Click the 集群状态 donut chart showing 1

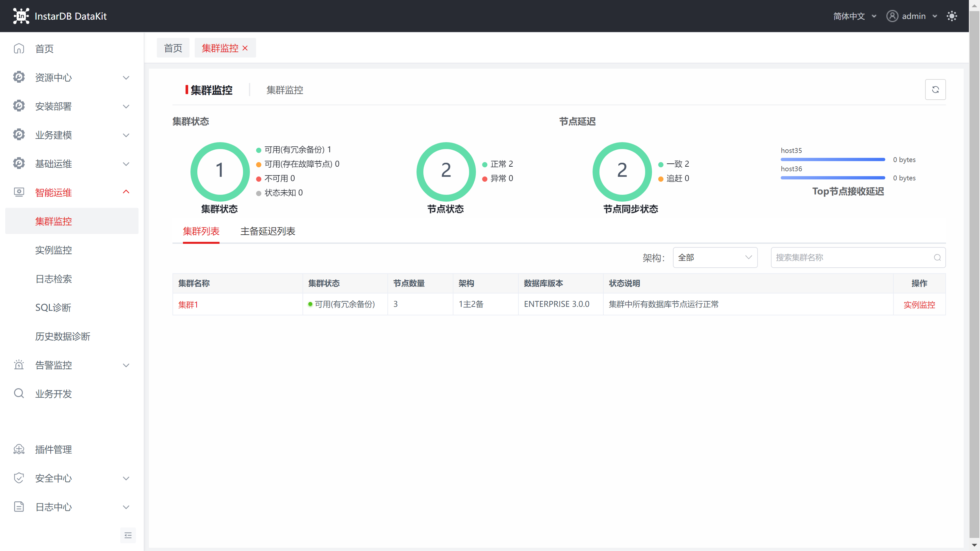click(x=220, y=171)
